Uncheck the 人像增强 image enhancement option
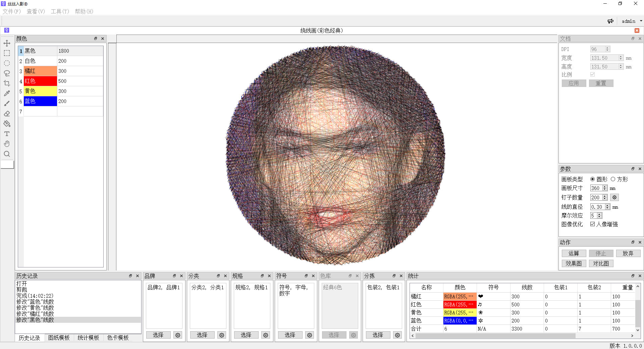Screen dimensions: 644x349 (592, 224)
